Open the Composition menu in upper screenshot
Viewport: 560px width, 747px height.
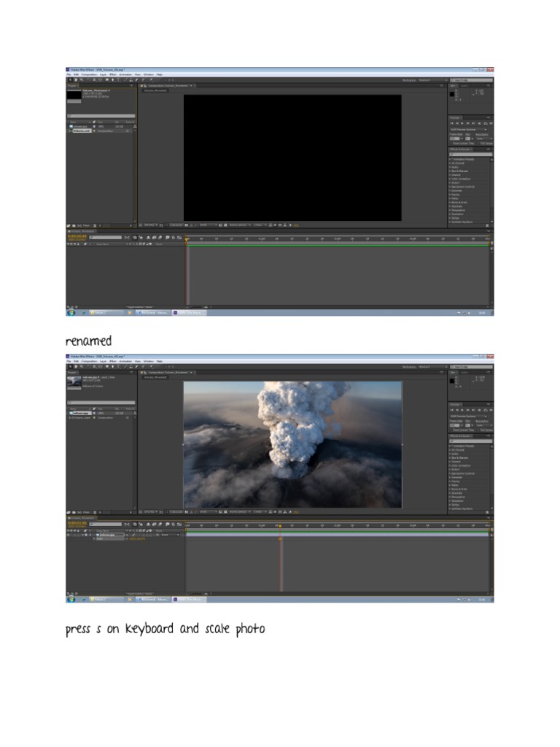pos(89,74)
